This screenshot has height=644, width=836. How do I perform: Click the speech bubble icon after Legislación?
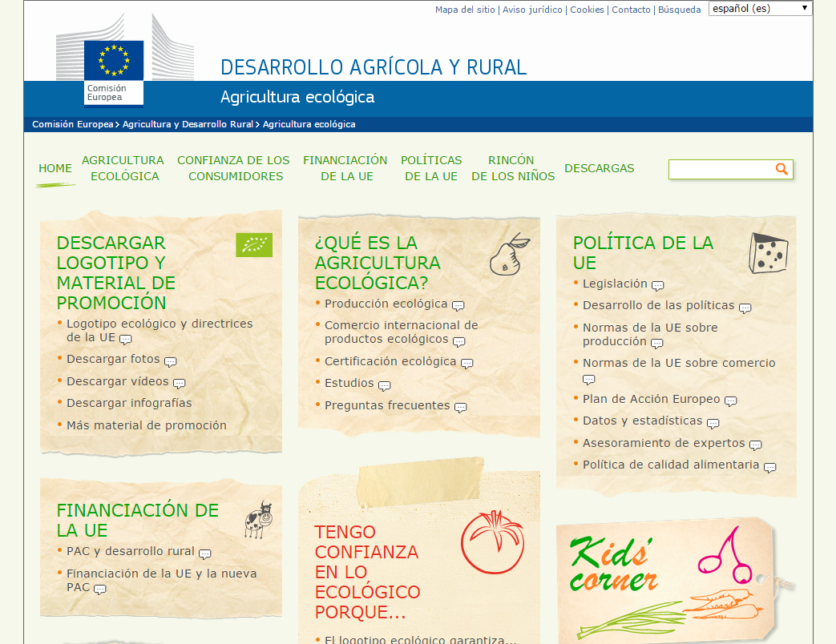[657, 286]
